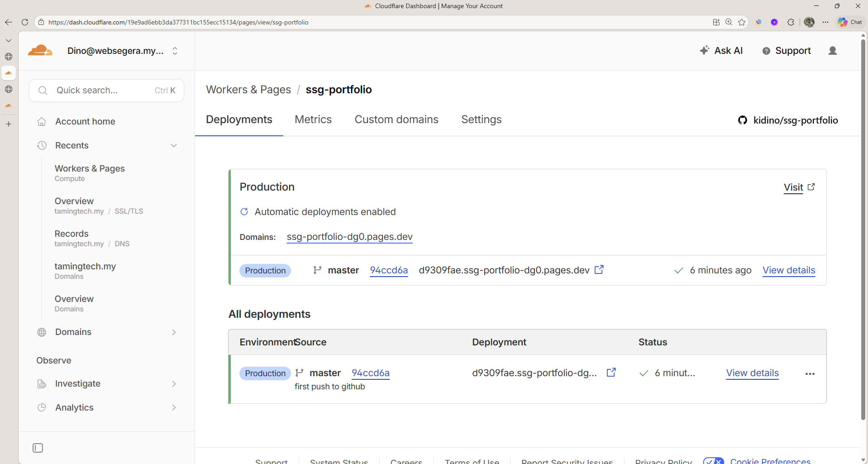Click the browser Back arrow
The height and width of the screenshot is (464, 868).
[9, 22]
